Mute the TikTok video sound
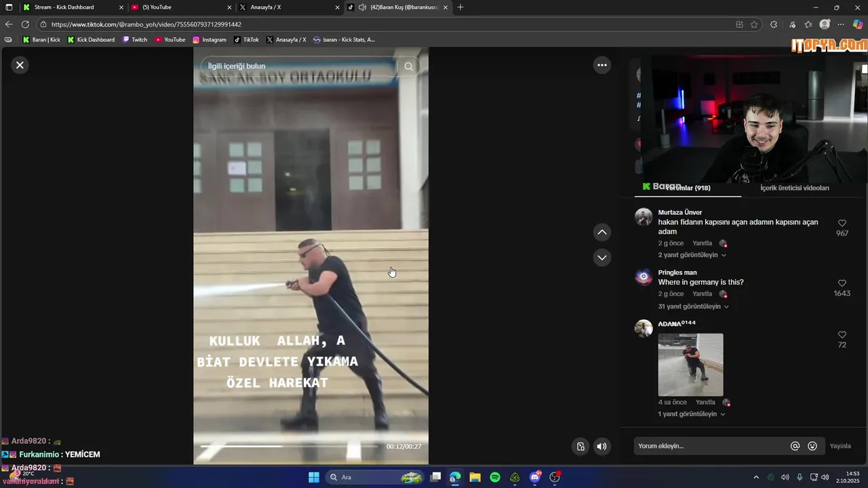The height and width of the screenshot is (488, 868). coord(601,446)
